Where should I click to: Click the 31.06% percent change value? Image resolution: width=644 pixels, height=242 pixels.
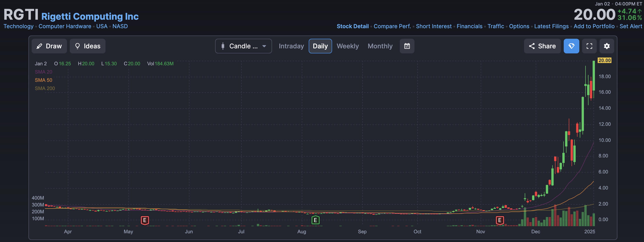pos(630,18)
